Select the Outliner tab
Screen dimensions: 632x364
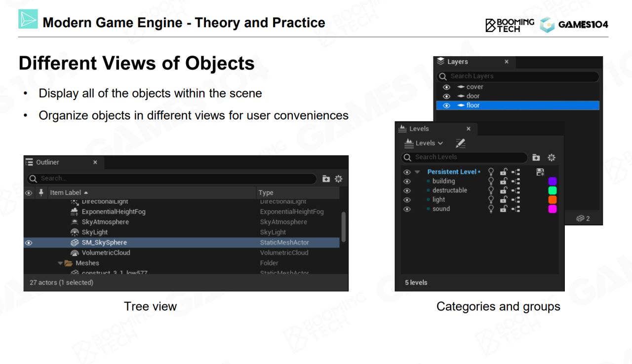point(47,162)
